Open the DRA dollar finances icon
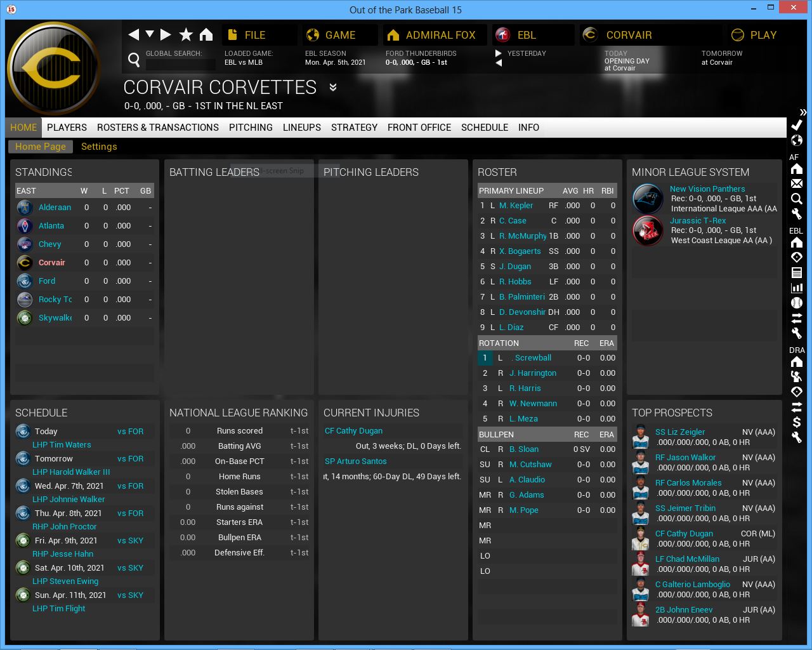 tap(797, 422)
